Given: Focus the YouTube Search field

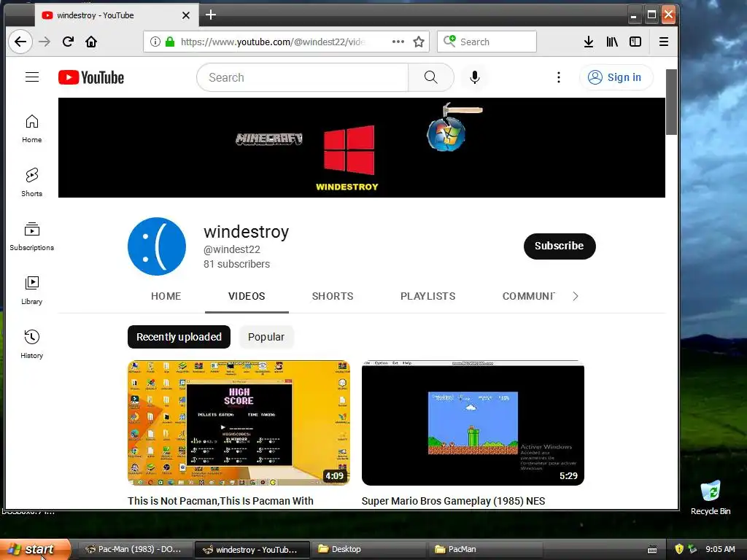Looking at the screenshot, I should [303, 77].
